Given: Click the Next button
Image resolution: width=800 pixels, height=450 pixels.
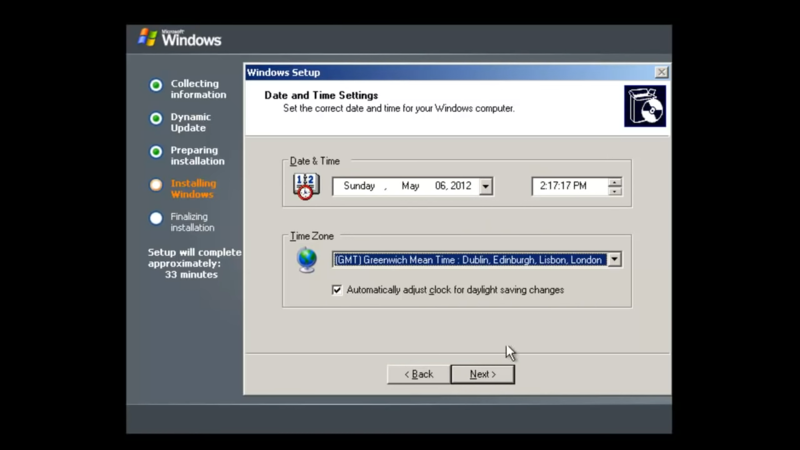Looking at the screenshot, I should (x=482, y=374).
